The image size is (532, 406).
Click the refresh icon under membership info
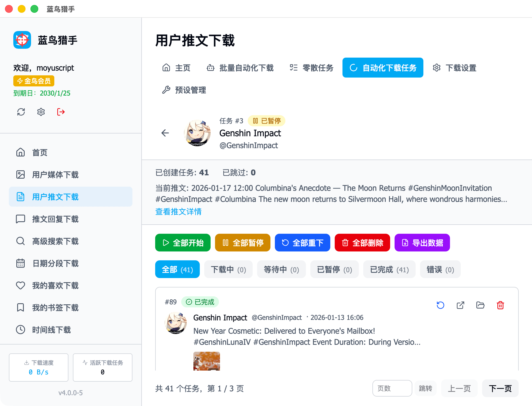pyautogui.click(x=21, y=112)
